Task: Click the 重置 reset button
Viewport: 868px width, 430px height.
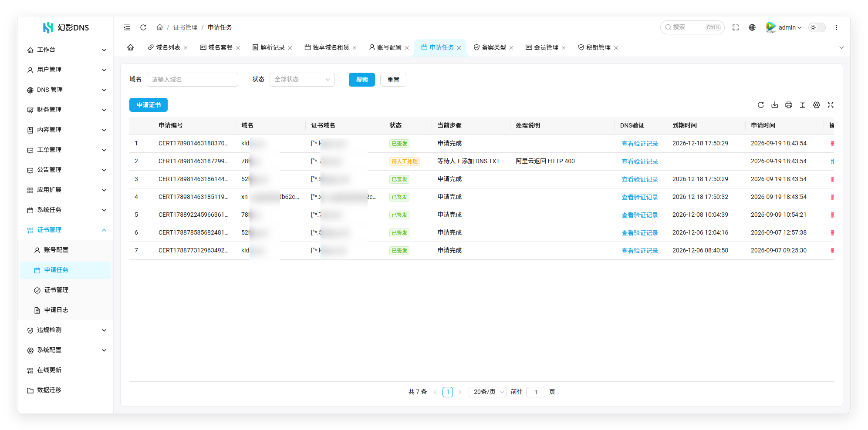Action: 393,80
